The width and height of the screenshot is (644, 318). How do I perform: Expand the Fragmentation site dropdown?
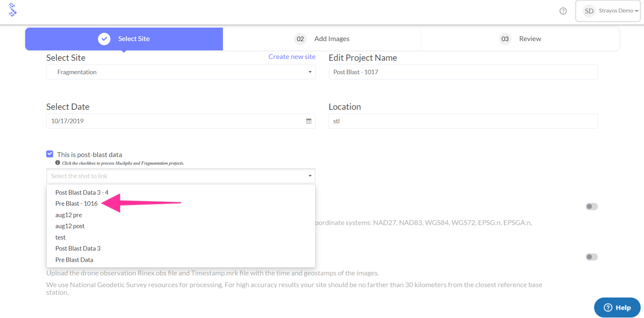310,72
